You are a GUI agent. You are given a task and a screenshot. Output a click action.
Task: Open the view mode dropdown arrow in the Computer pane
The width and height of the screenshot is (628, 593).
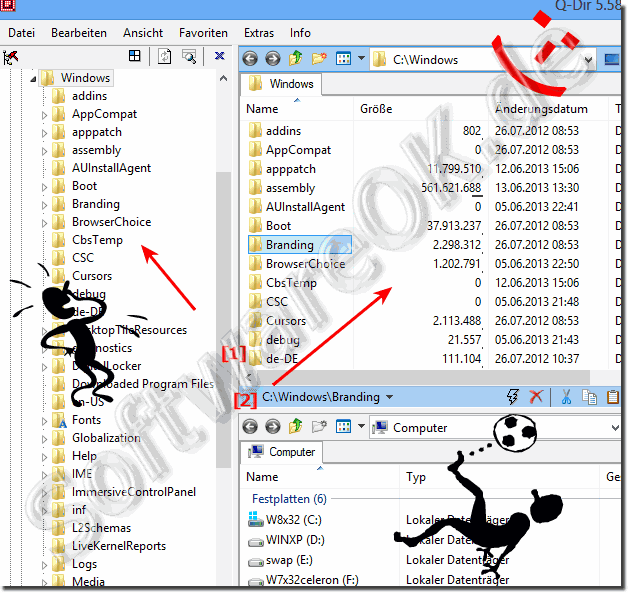point(361,426)
